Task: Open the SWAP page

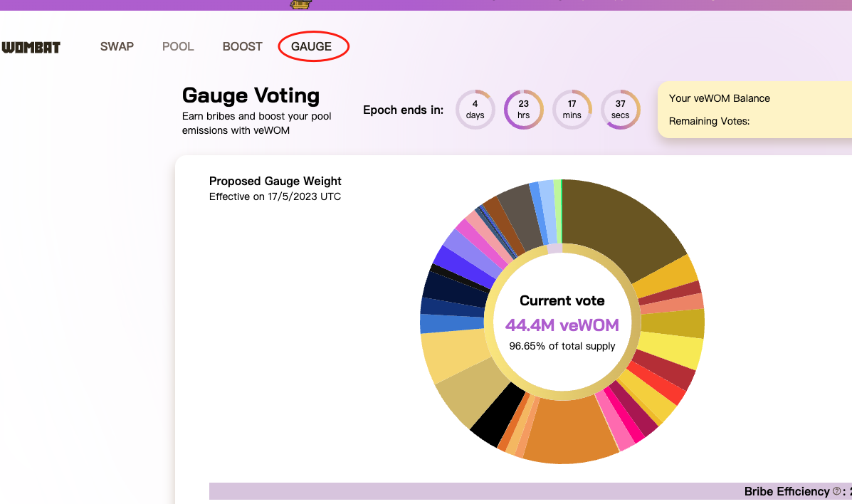Action: point(117,46)
